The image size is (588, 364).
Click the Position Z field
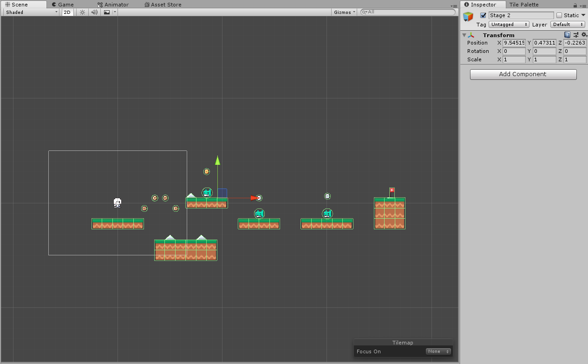[575, 43]
